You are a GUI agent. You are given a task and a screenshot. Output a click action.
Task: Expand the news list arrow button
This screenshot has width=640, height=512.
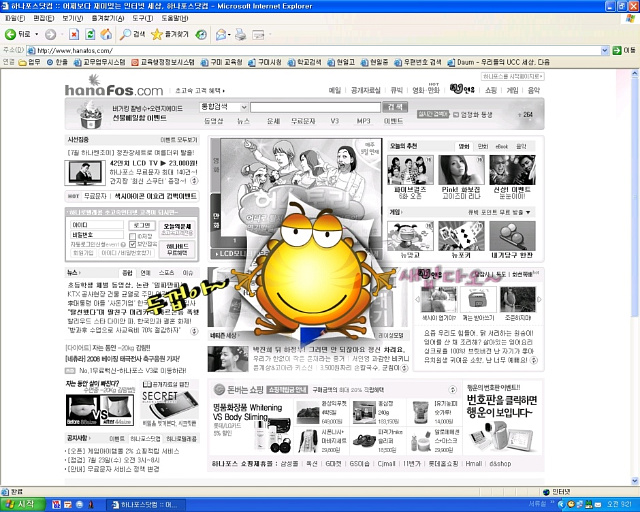click(x=195, y=331)
